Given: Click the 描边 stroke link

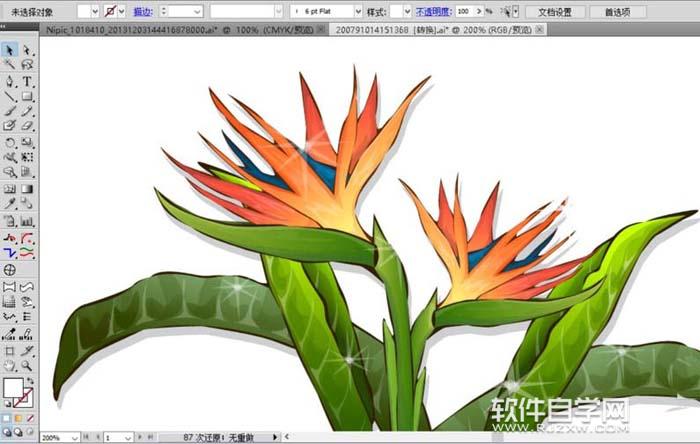Looking at the screenshot, I should pos(143,12).
